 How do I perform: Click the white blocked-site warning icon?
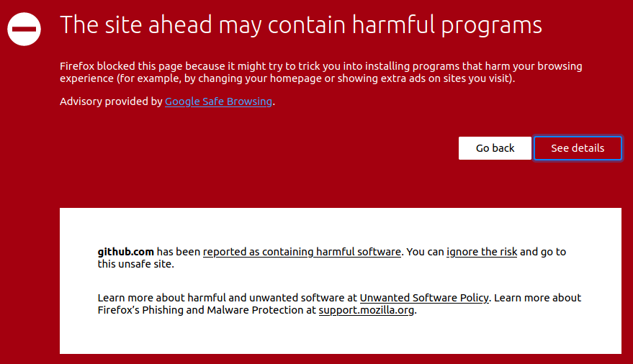(x=24, y=29)
